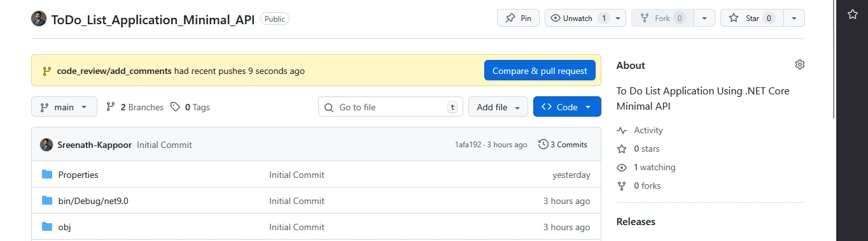Open the Activity link in About
This screenshot has height=241, width=868.
[640, 130]
